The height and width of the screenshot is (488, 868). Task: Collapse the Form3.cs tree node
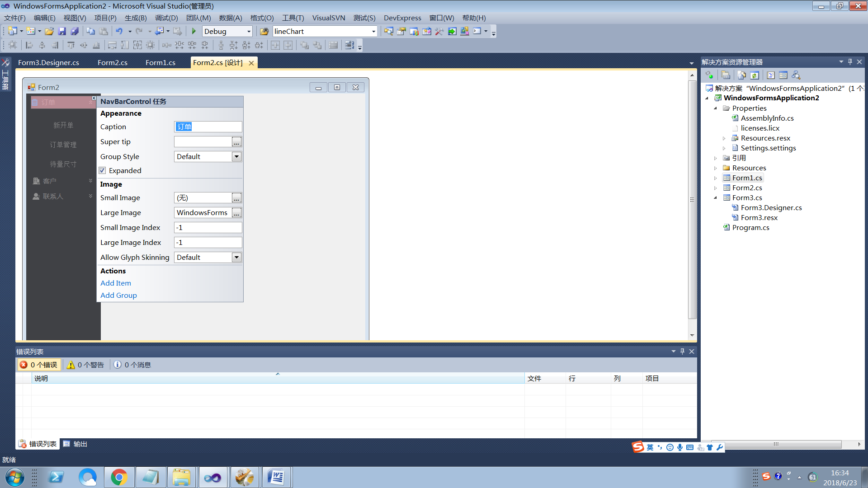(715, 197)
